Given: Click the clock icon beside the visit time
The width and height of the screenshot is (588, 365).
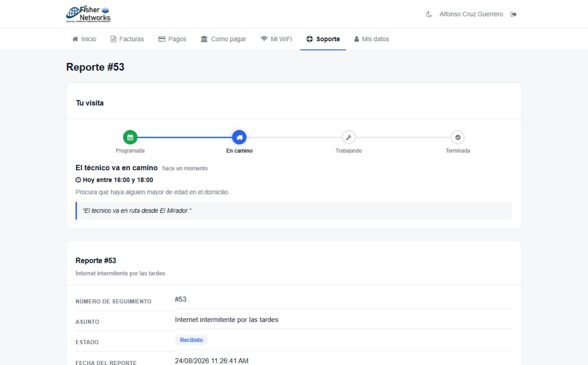Looking at the screenshot, I should [78, 180].
